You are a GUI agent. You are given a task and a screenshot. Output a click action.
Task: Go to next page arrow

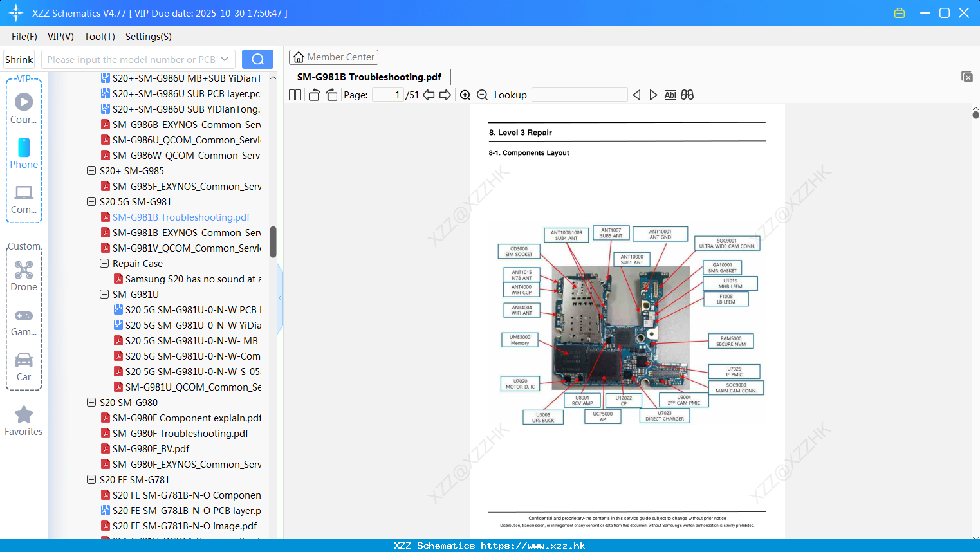445,95
